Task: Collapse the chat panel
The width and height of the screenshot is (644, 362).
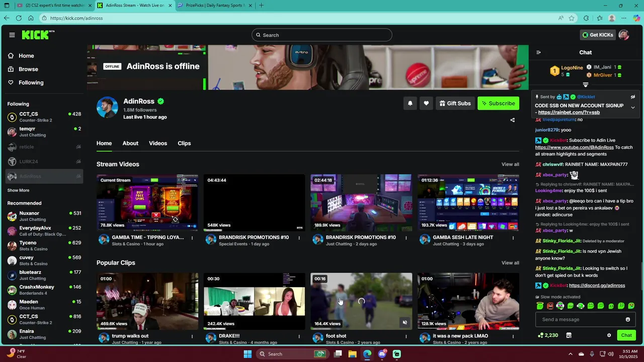Action: pos(538,52)
